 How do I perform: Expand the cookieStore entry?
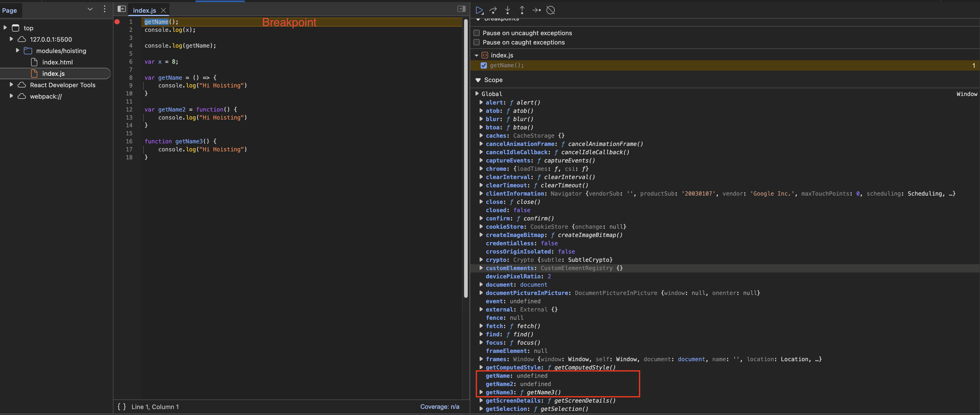(481, 226)
